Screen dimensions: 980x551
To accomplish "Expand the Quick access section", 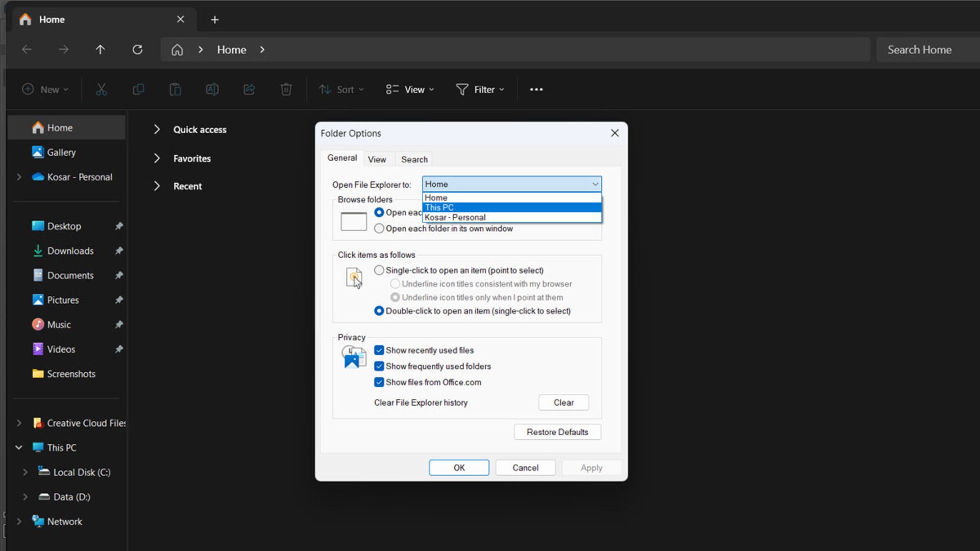I will point(157,130).
